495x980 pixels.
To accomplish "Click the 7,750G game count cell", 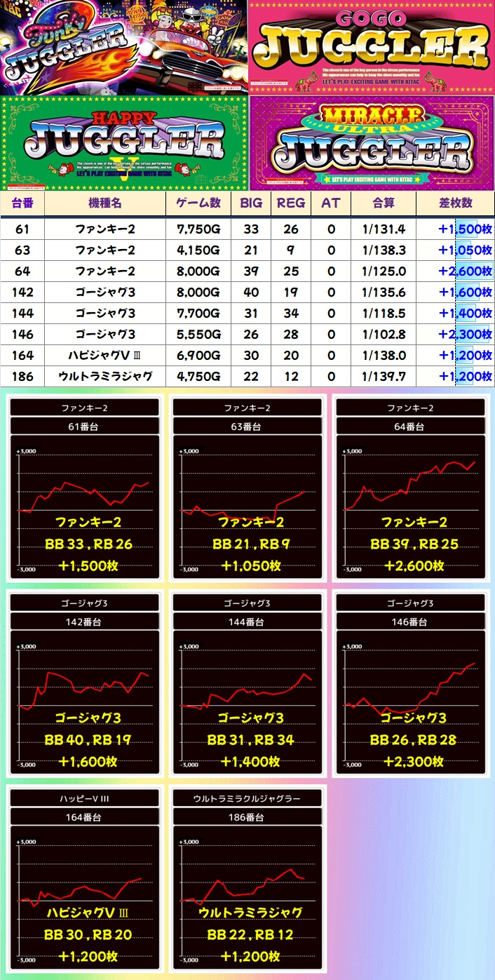I will (x=198, y=229).
